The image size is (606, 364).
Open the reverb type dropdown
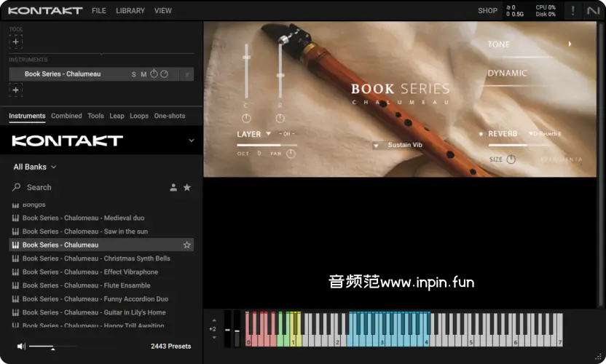[545, 134]
